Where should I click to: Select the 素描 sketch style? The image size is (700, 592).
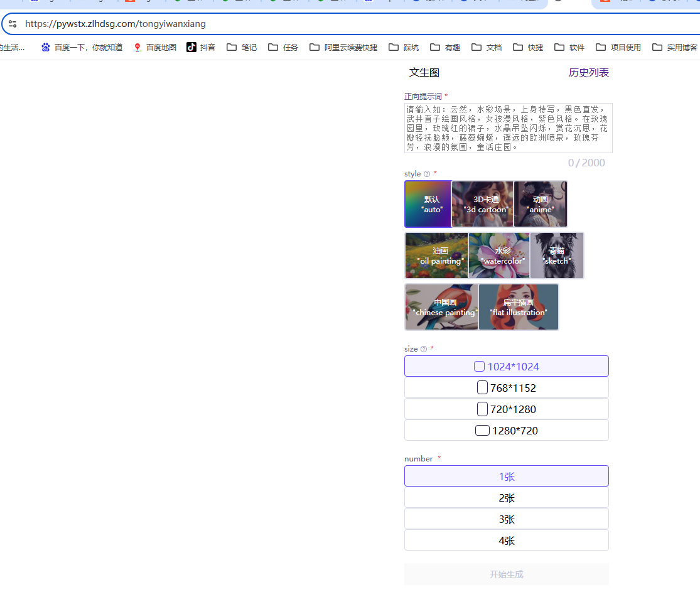557,256
